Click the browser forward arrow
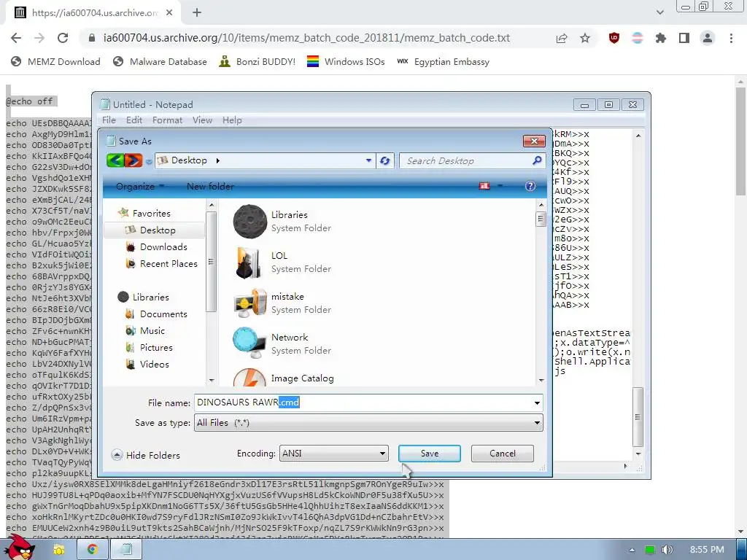The width and height of the screenshot is (747, 560). click(x=39, y=38)
